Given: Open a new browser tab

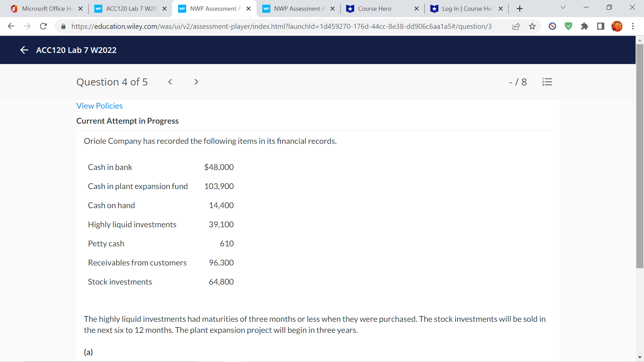Looking at the screenshot, I should [520, 8].
